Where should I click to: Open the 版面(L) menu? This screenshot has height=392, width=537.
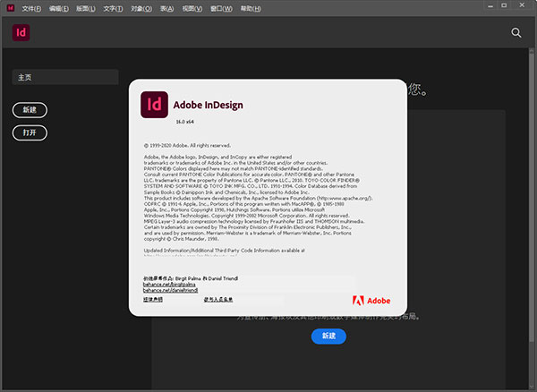click(x=84, y=7)
